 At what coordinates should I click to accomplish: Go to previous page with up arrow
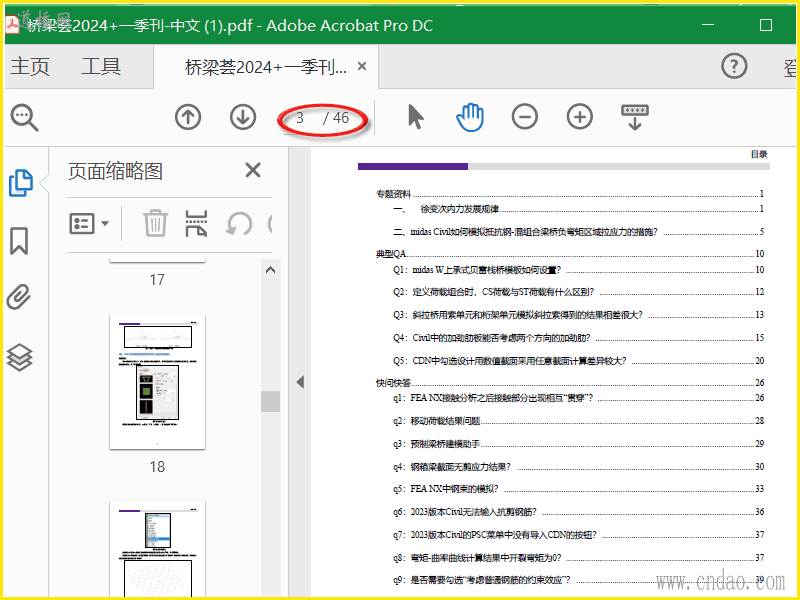(x=188, y=117)
